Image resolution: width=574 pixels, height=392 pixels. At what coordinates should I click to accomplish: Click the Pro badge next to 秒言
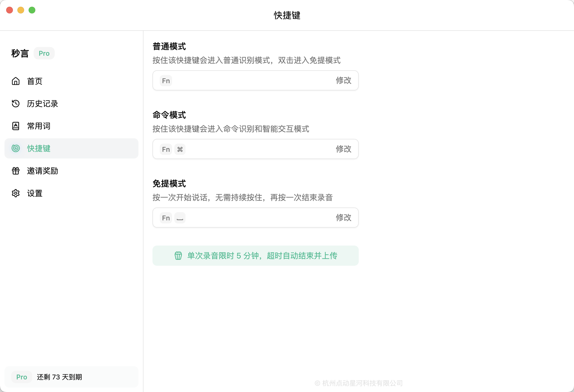pos(44,53)
